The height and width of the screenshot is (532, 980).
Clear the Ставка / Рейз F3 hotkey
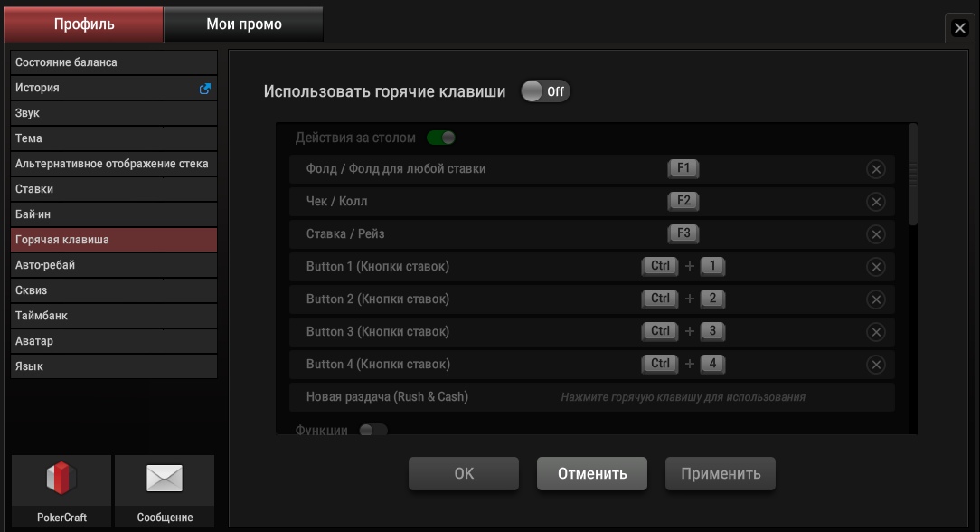click(x=876, y=233)
